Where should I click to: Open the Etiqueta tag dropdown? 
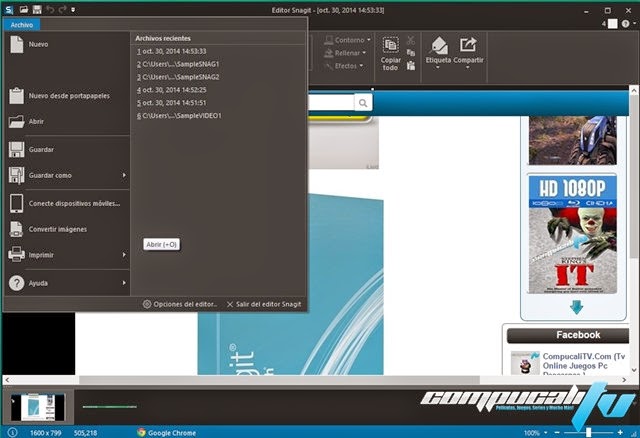click(438, 53)
